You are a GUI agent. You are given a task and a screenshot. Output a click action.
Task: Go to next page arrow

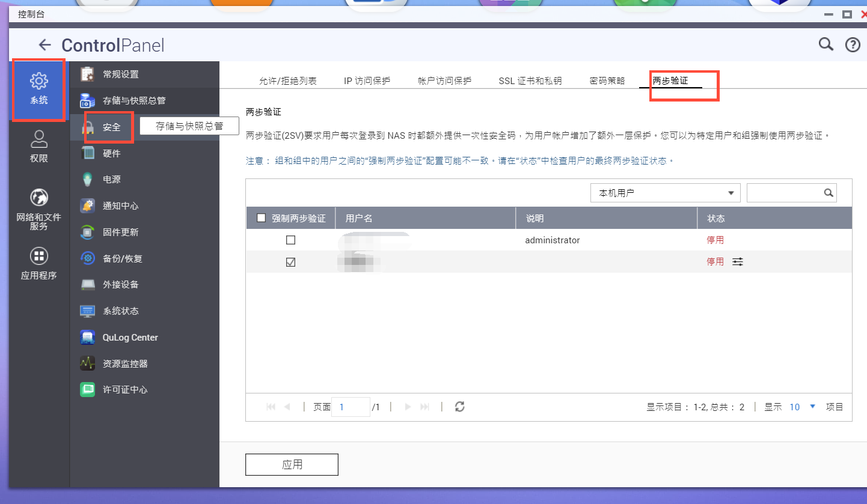point(408,407)
